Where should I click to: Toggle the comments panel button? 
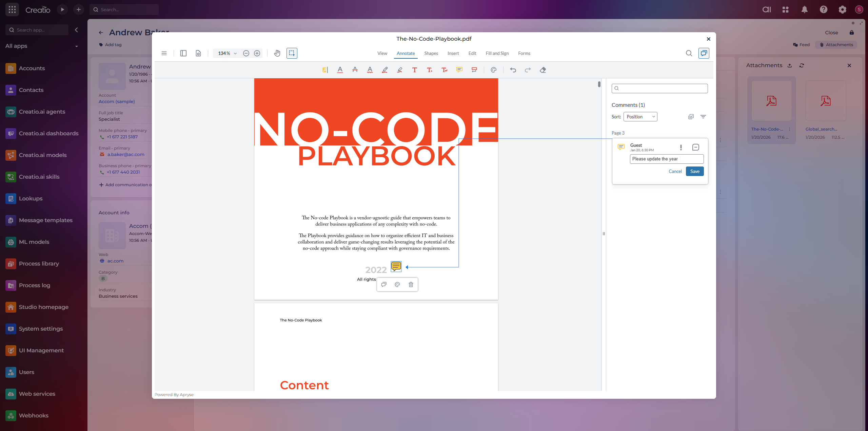(704, 53)
